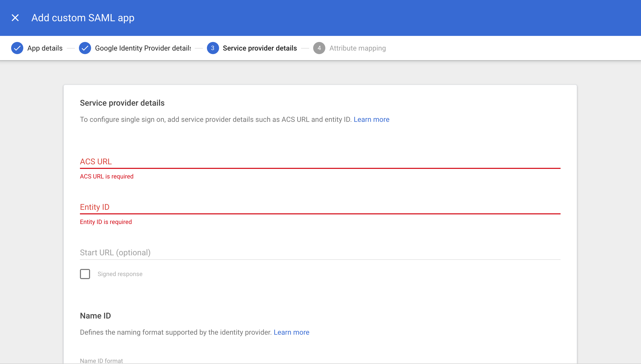Focus the Entity ID input field
This screenshot has width=641, height=364.
pos(320,207)
